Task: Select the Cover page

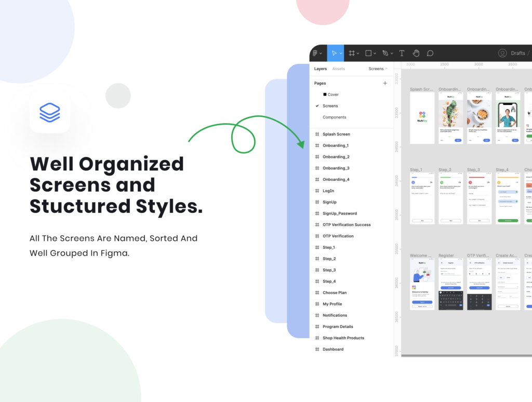Action: (333, 95)
